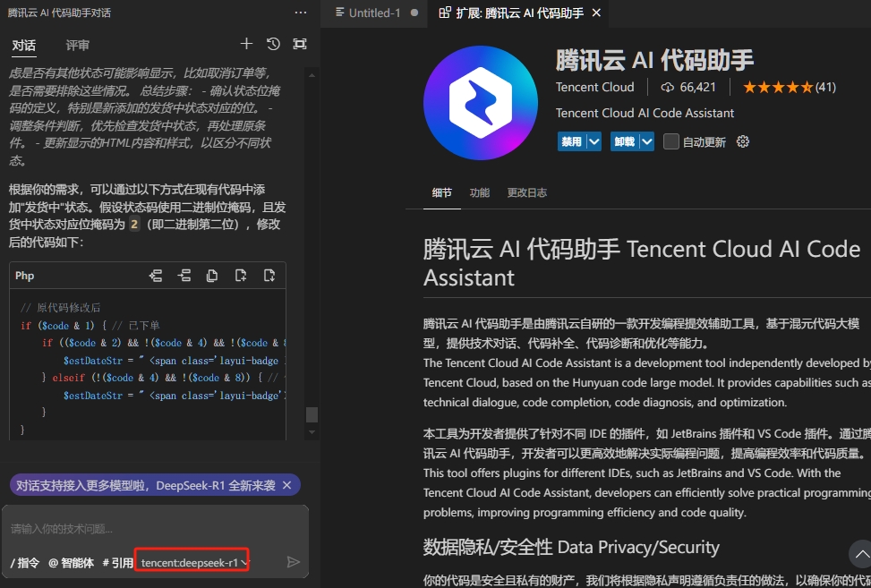Open the 功能 features tab
This screenshot has height=588, width=871.
point(480,192)
